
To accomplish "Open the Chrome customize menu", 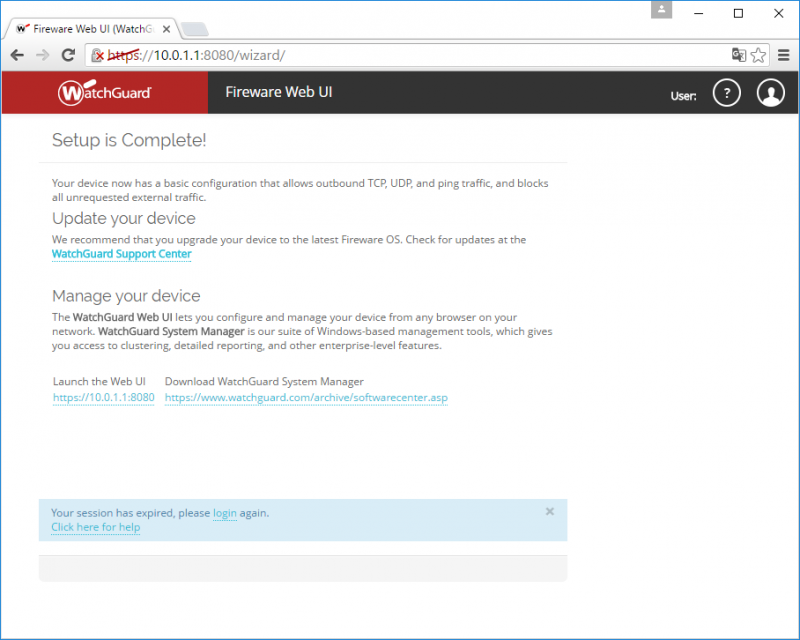I will pyautogui.click(x=784, y=55).
